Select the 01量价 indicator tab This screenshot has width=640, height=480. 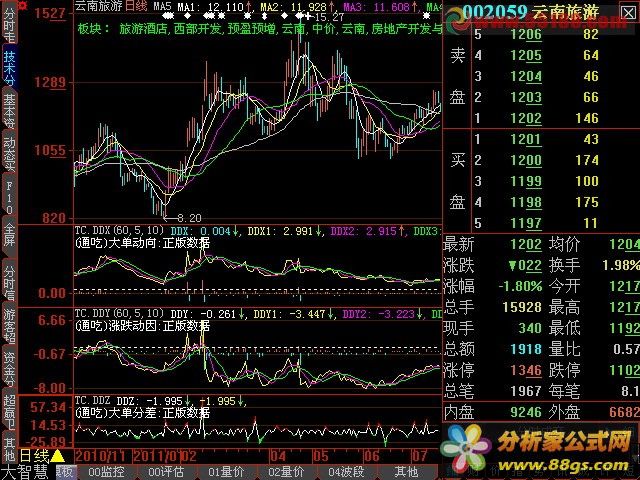coord(226,472)
